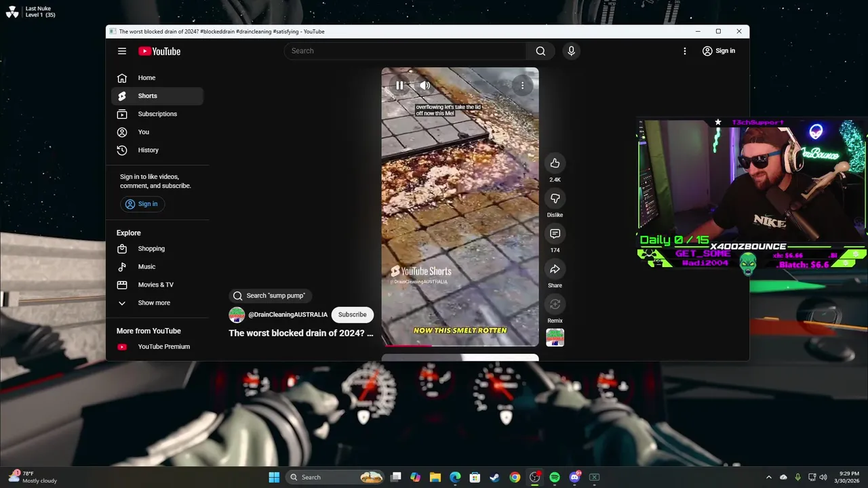Open Shopping under Explore
This screenshot has width=868, height=488.
157,249
